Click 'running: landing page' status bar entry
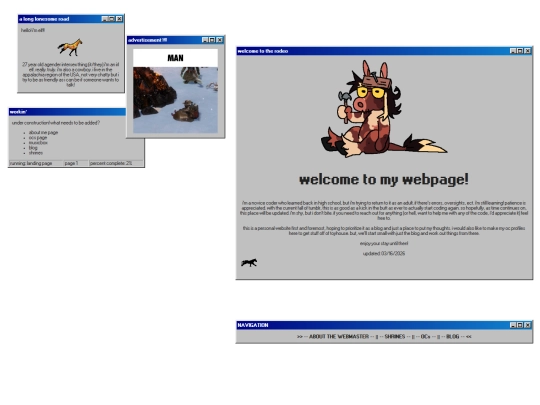Viewport: 540px width, 405px height. pos(35,163)
